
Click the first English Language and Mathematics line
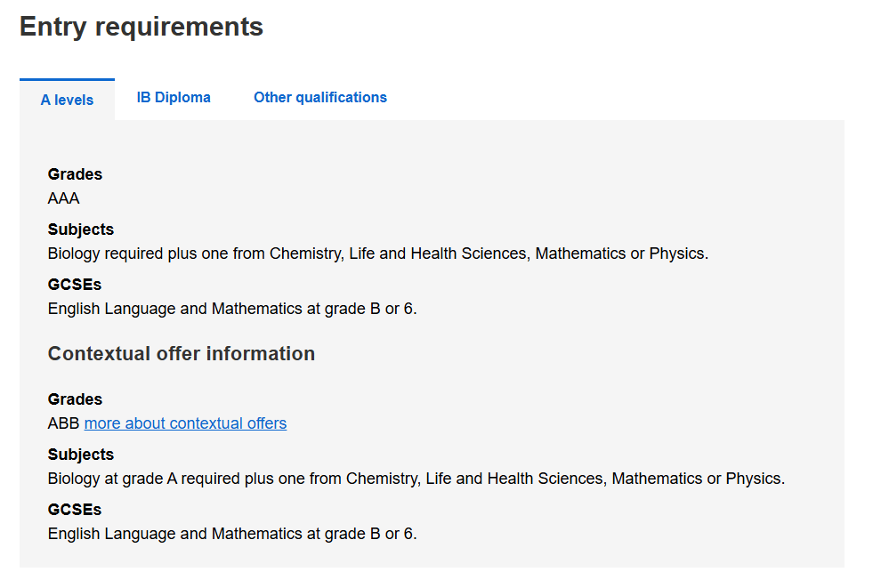click(232, 309)
